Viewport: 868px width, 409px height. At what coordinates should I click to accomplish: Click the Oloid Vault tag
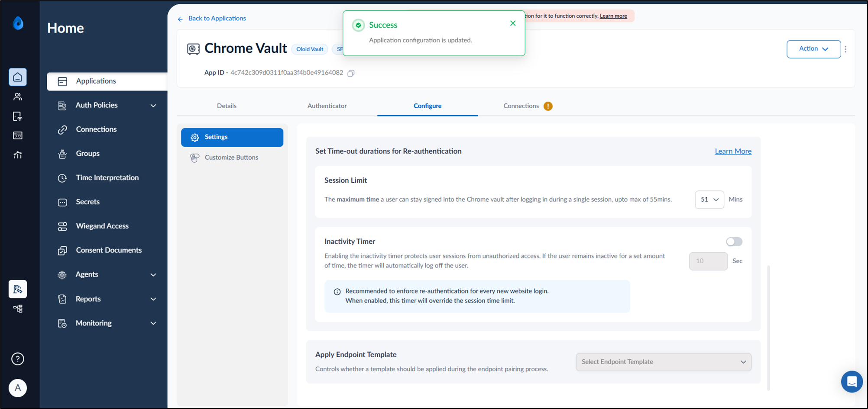310,49
